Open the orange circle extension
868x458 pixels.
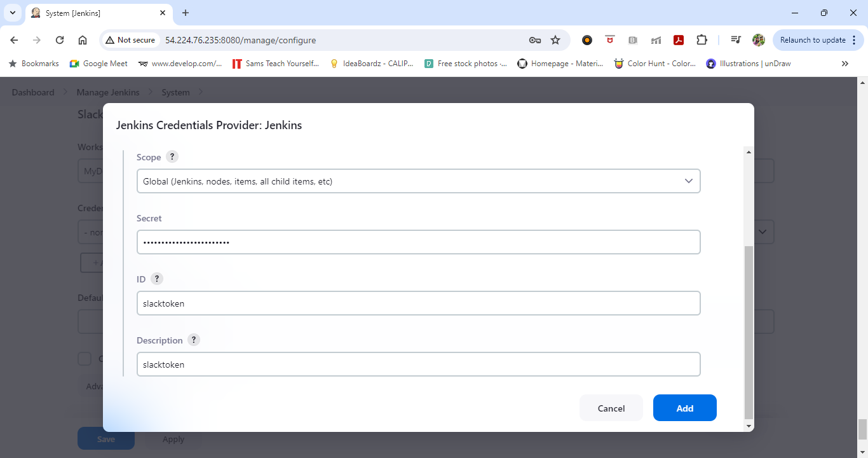587,40
